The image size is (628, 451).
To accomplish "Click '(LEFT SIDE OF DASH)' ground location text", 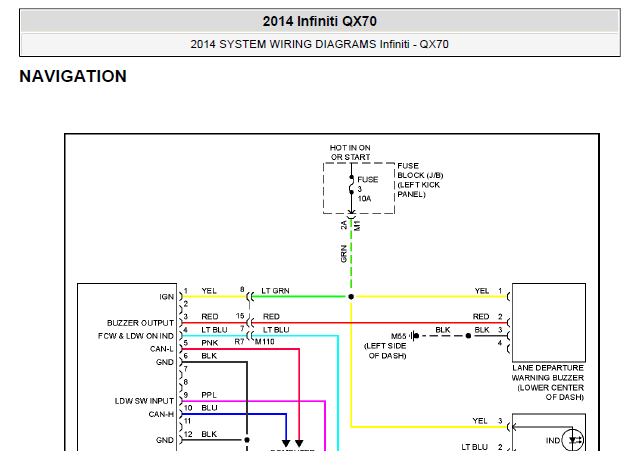I will tap(385, 351).
